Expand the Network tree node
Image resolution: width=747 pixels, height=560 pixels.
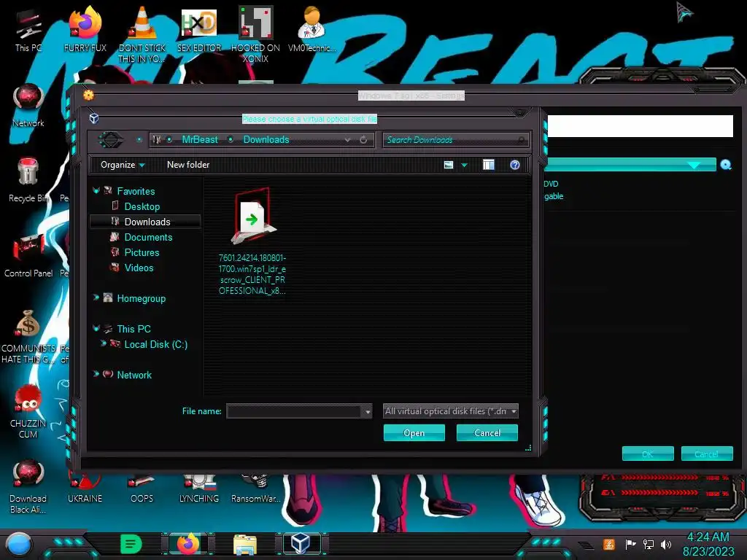96,374
